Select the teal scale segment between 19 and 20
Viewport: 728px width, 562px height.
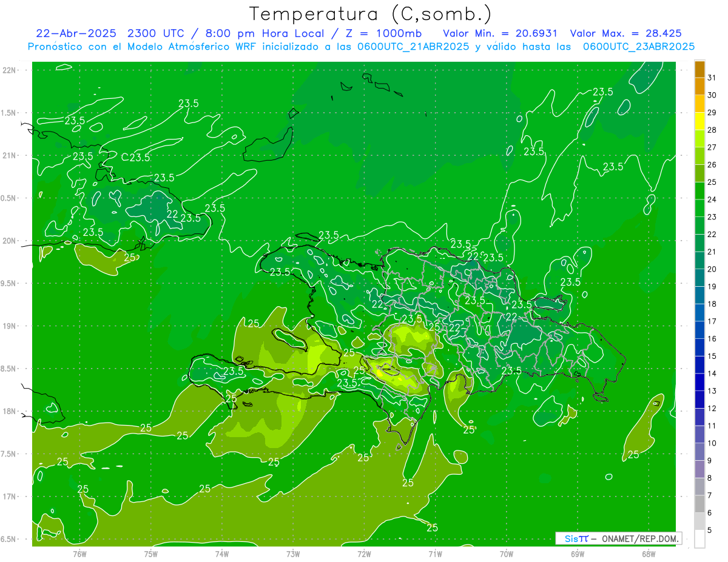699,278
